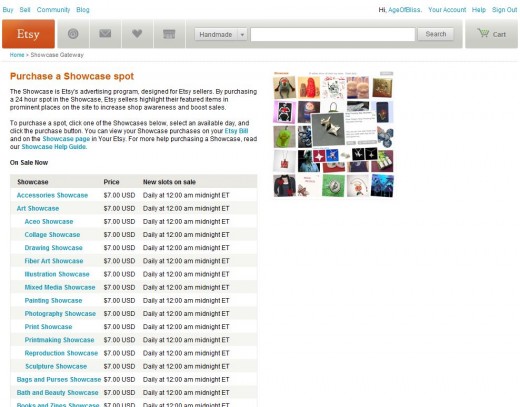Select the Drawing Showcase link
This screenshot has height=407, width=520.
53,248
